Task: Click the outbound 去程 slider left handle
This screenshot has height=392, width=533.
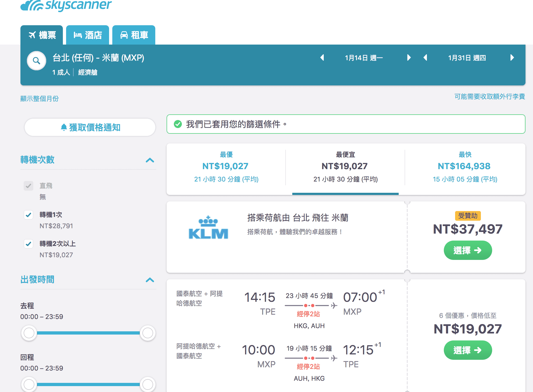Action: (x=29, y=333)
